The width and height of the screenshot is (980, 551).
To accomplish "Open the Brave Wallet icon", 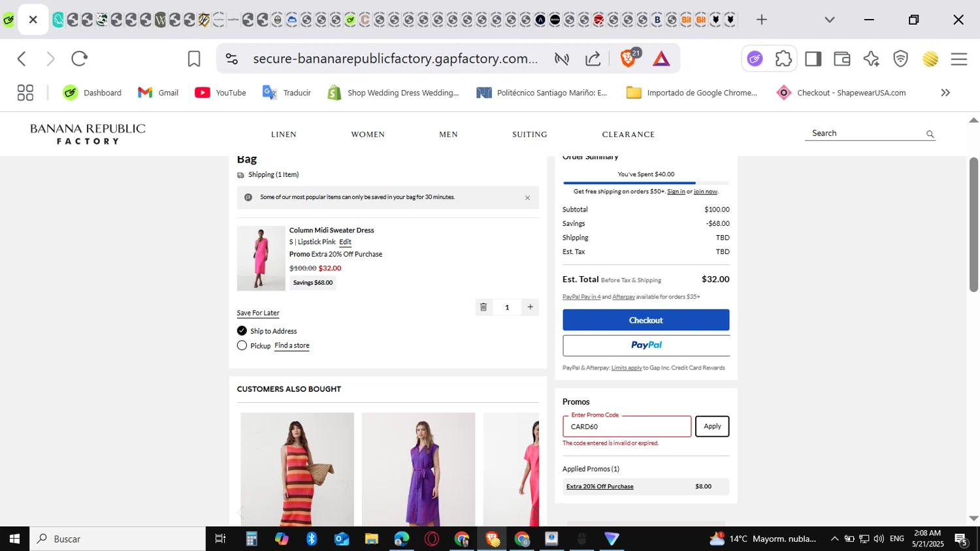I will coord(842,59).
